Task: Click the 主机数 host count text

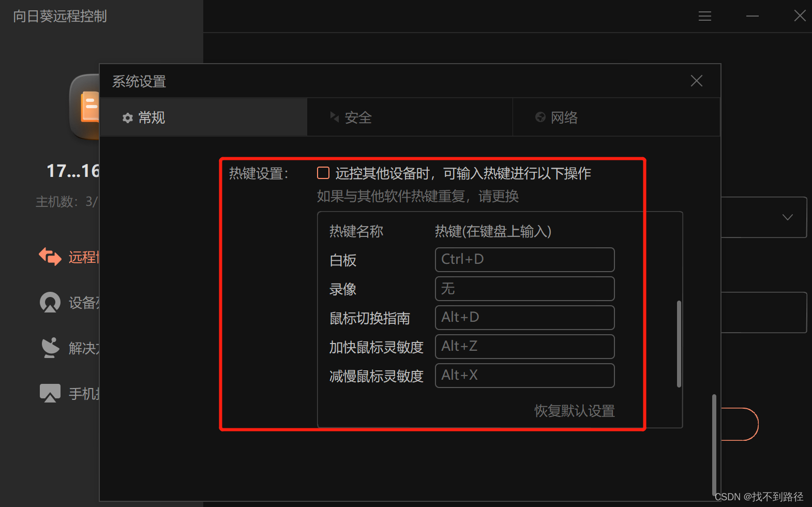Action: pos(67,201)
